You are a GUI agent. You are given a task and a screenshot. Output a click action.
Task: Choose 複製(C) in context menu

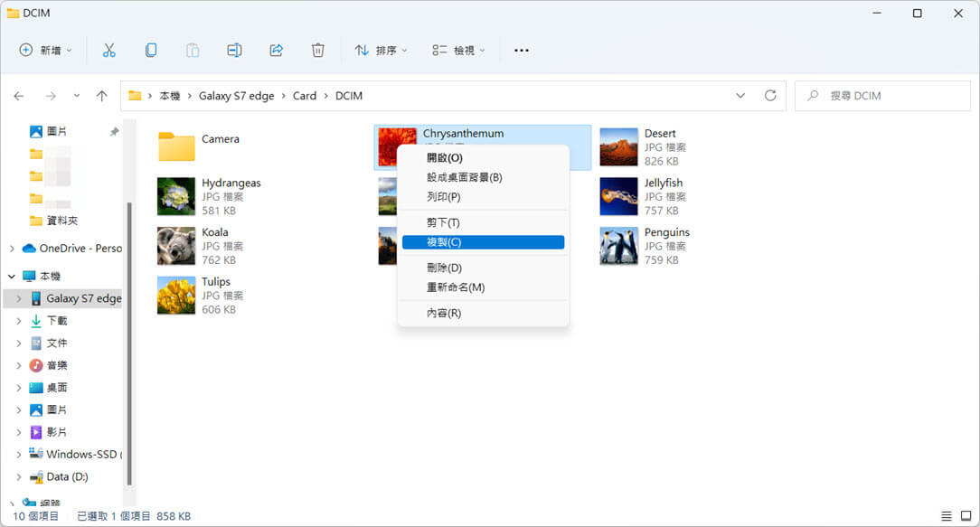pos(483,242)
